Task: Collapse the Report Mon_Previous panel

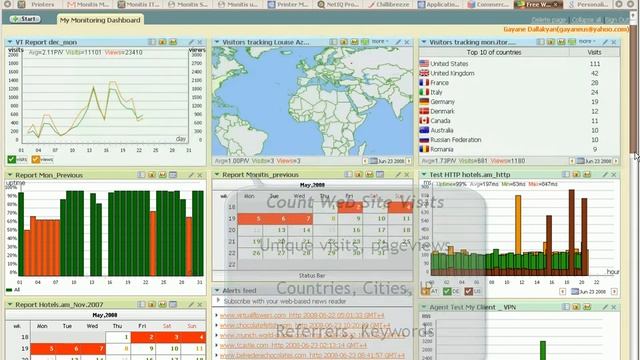Action: [10, 175]
